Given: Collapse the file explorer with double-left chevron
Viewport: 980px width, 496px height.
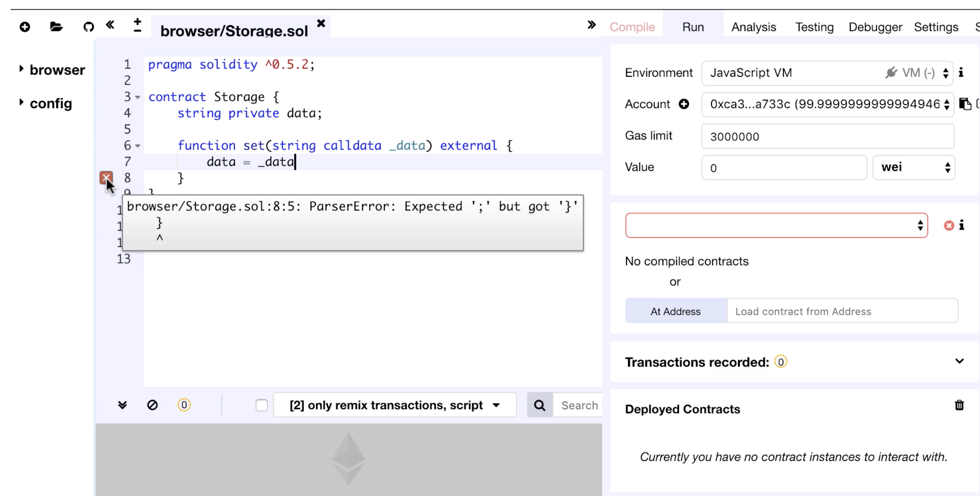Looking at the screenshot, I should pyautogui.click(x=110, y=25).
